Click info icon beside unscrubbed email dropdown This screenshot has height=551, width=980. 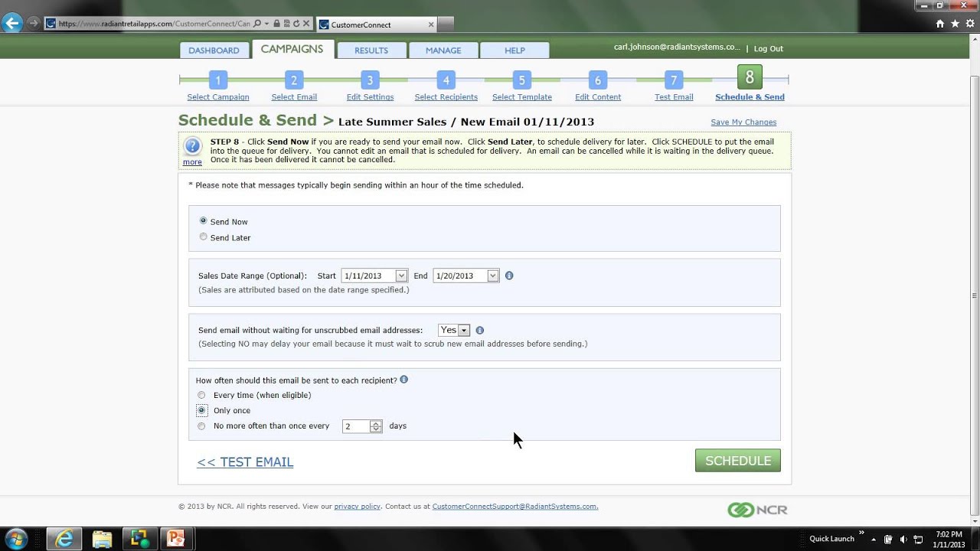tap(480, 331)
